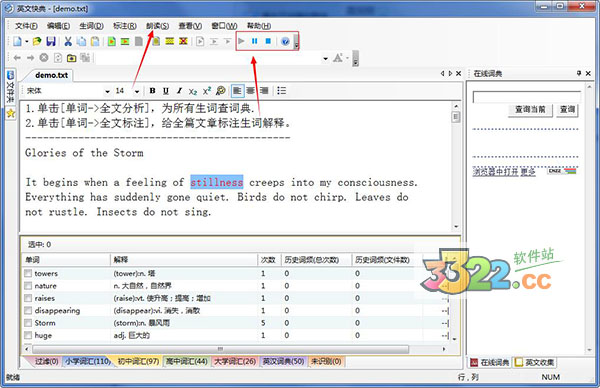
Task: Click the Paste clipboard icon
Action: point(95,41)
